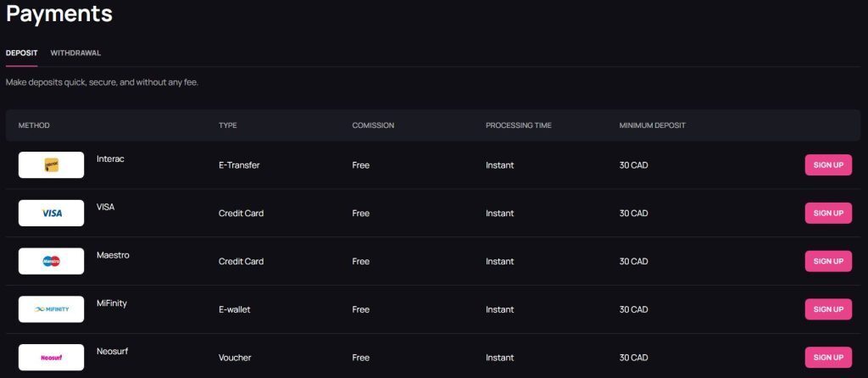Click Sign Up in the Neosurf row
The image size is (868, 378).
pyautogui.click(x=828, y=358)
